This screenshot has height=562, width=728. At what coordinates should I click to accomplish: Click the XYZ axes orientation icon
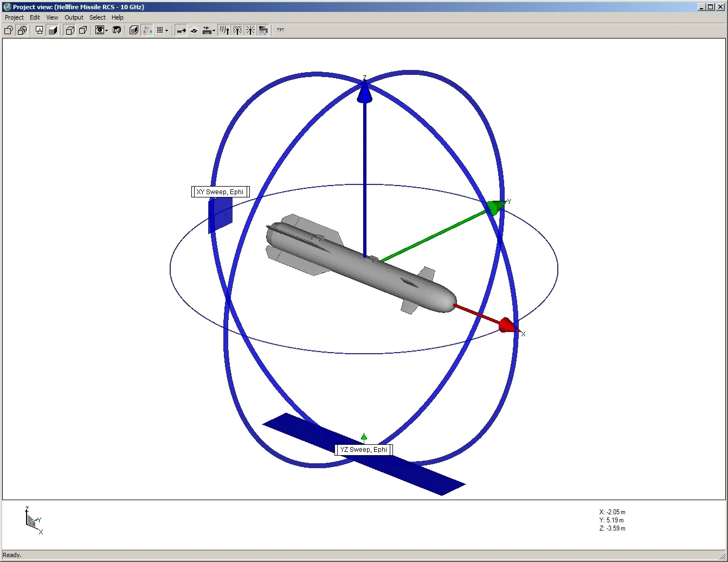(147, 30)
